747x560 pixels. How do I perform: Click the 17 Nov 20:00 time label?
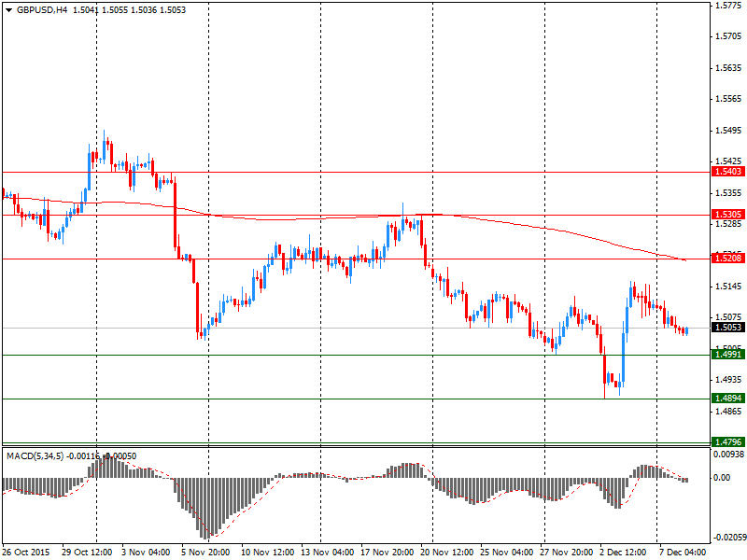(388, 553)
